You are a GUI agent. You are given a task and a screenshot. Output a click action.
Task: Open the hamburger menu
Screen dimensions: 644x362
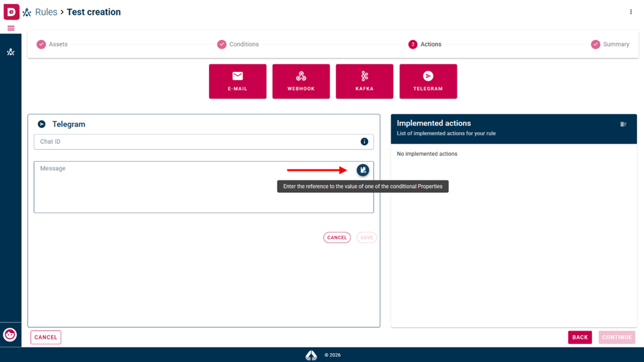[x=11, y=28]
